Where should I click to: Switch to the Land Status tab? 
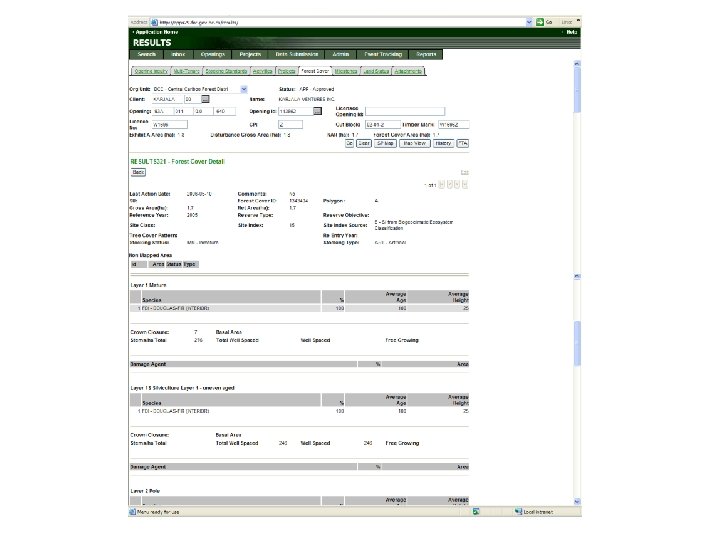click(x=376, y=71)
